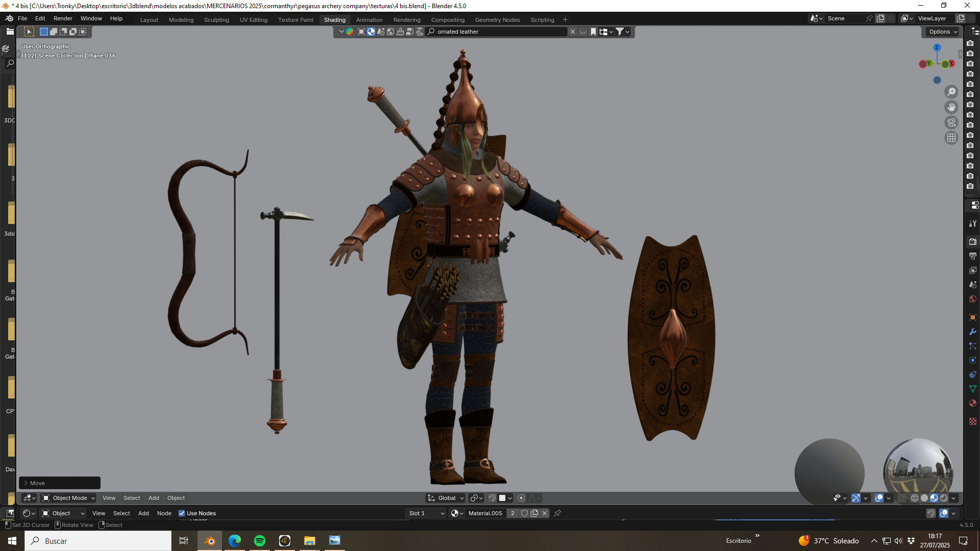Expand the Move operator panel
The image size is (980, 551).
60,483
